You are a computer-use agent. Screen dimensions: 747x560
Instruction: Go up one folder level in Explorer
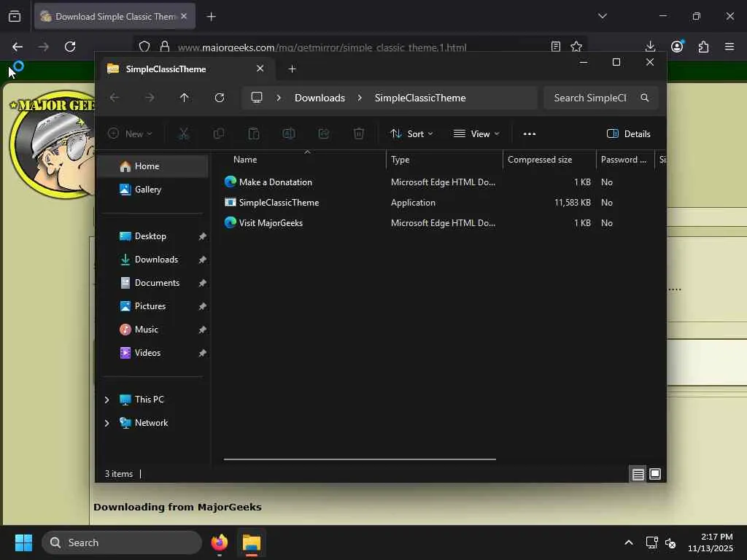(x=185, y=98)
